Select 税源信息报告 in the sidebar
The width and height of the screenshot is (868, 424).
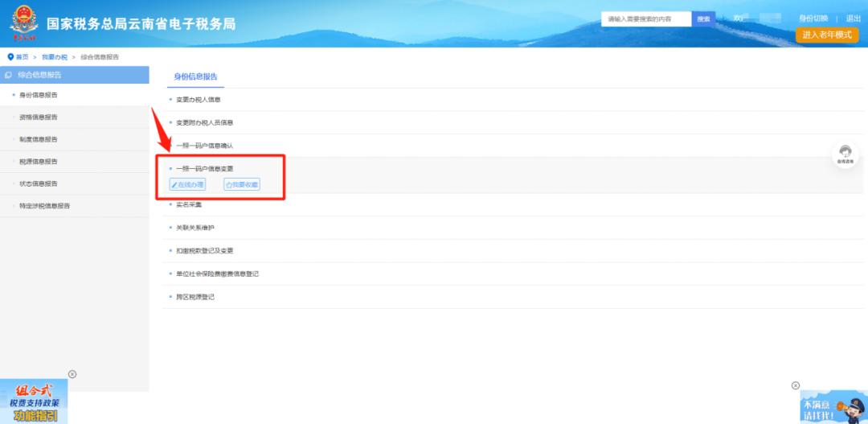pos(39,162)
